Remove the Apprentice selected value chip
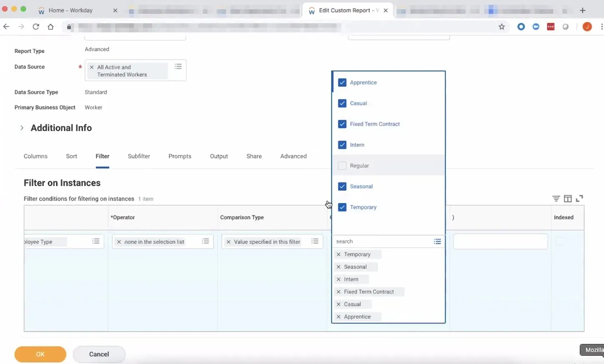The image size is (604, 364). pos(338,317)
